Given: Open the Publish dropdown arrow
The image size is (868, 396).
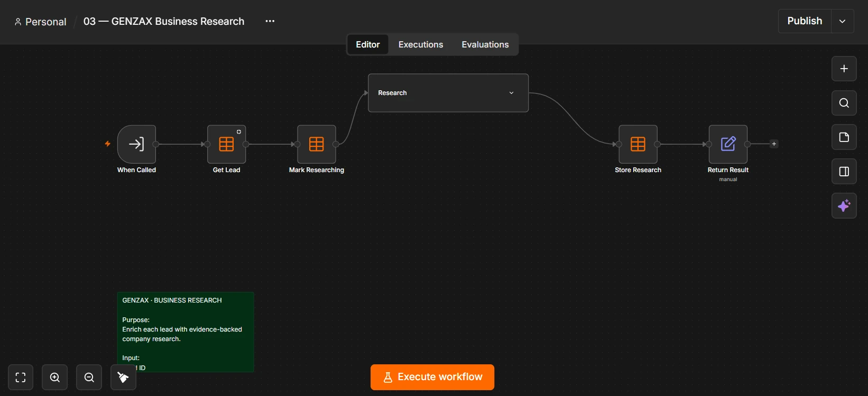Looking at the screenshot, I should coord(843,21).
